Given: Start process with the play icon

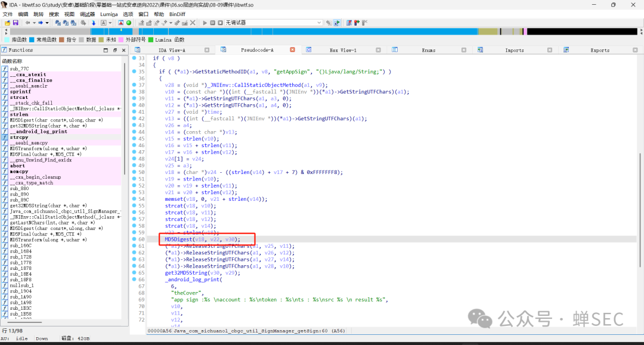Looking at the screenshot, I should coord(205,23).
